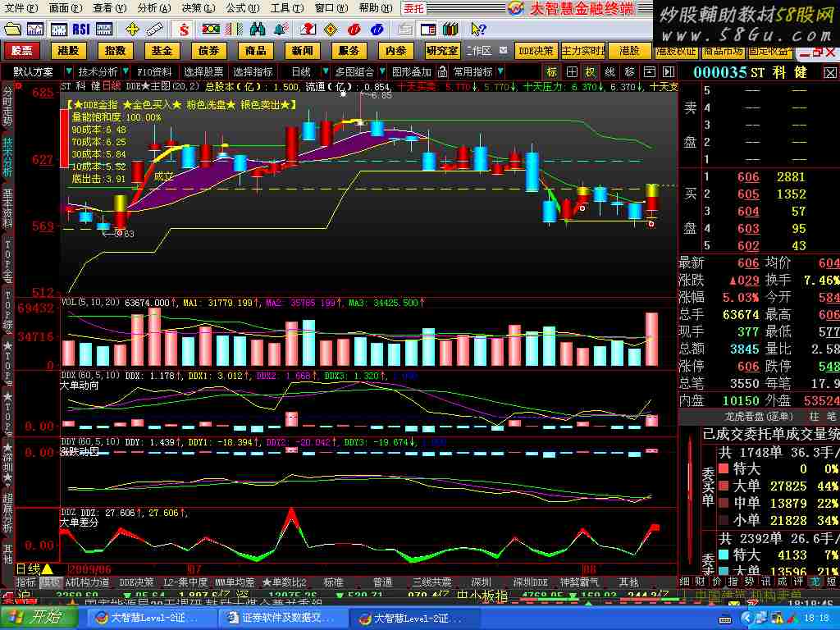Open the binoculars search icon
Viewport: 840px width, 630px height.
click(x=258, y=29)
